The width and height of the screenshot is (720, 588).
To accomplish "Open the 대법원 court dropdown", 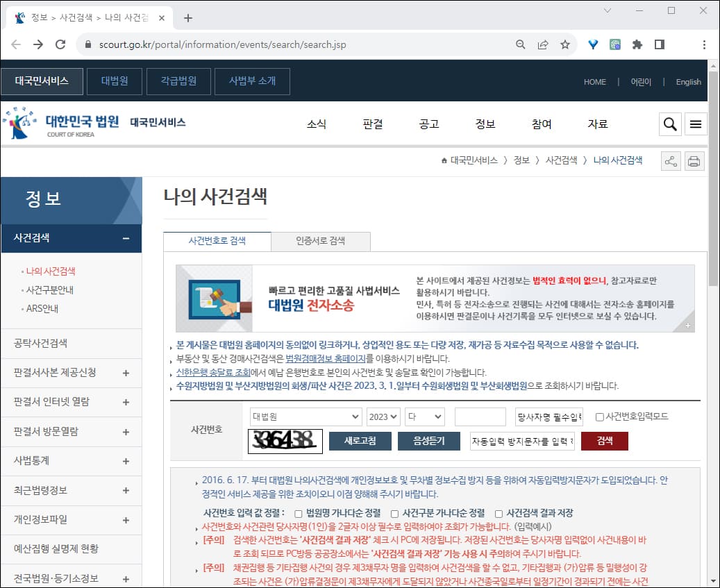I will click(306, 416).
